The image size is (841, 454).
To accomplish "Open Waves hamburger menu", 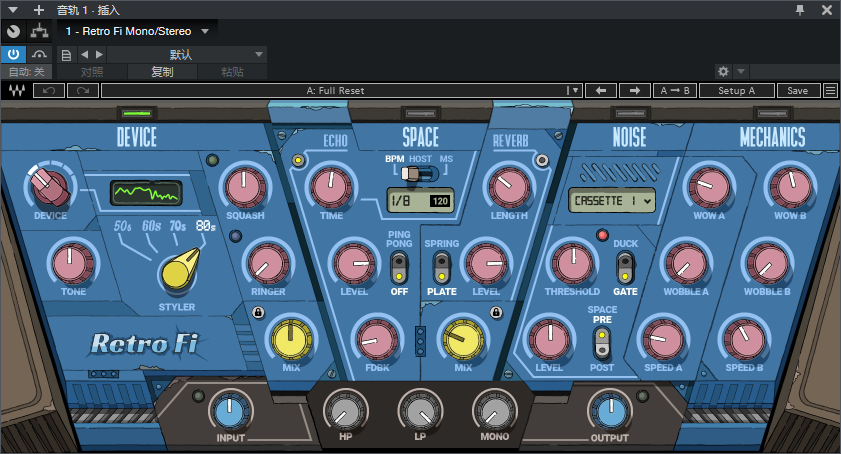I will click(x=830, y=91).
